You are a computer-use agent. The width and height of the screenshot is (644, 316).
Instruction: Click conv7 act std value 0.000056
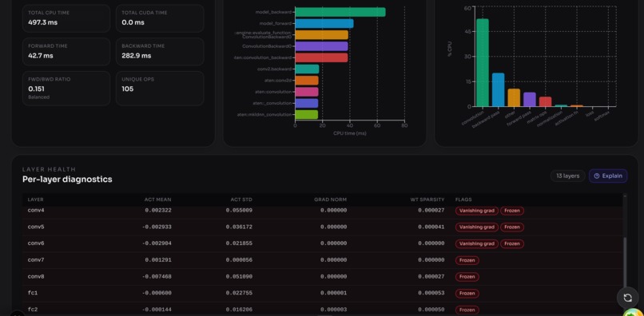[239, 260]
